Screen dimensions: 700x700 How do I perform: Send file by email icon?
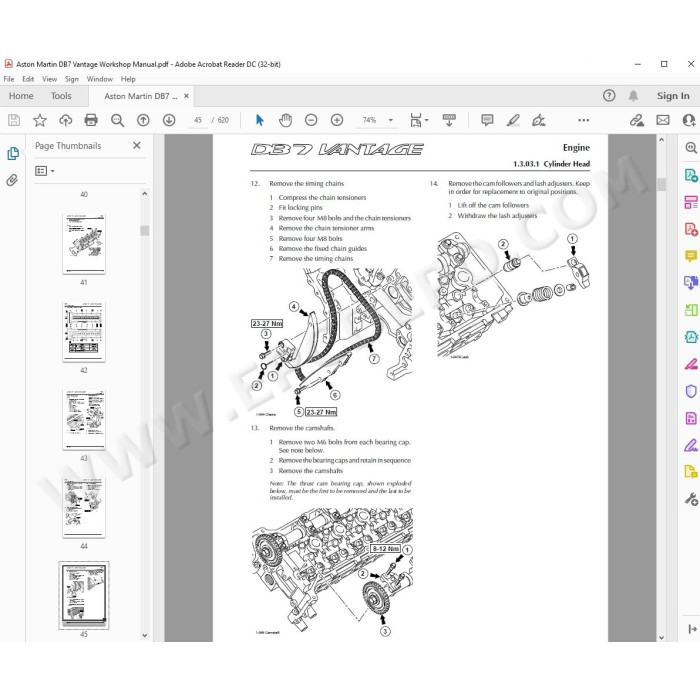coord(663,120)
